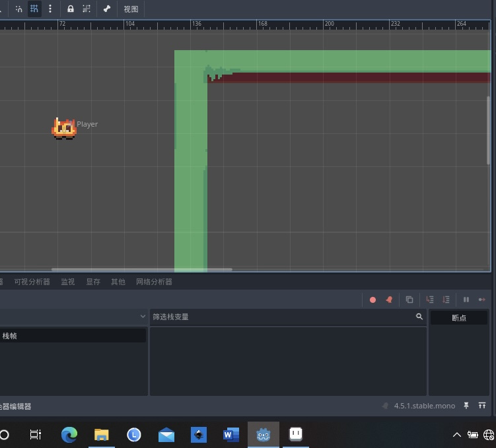
Task: Toggle ignore error breaks bell icon
Action: (x=389, y=300)
